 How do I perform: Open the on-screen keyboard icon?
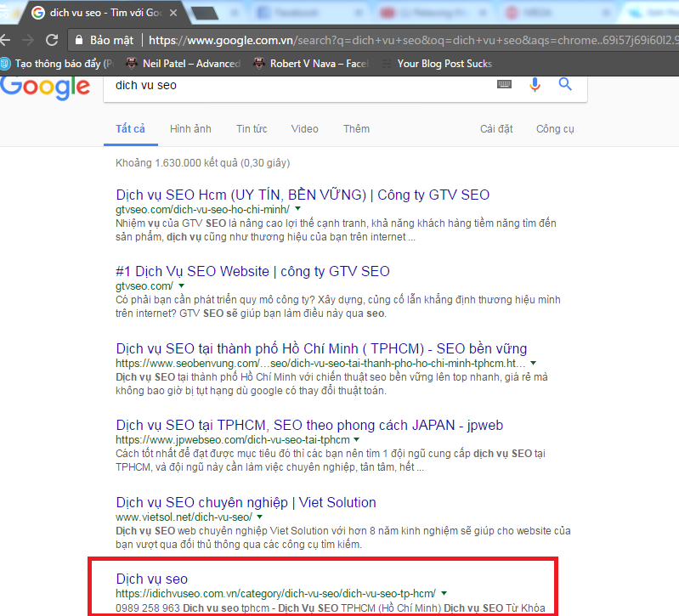point(504,84)
